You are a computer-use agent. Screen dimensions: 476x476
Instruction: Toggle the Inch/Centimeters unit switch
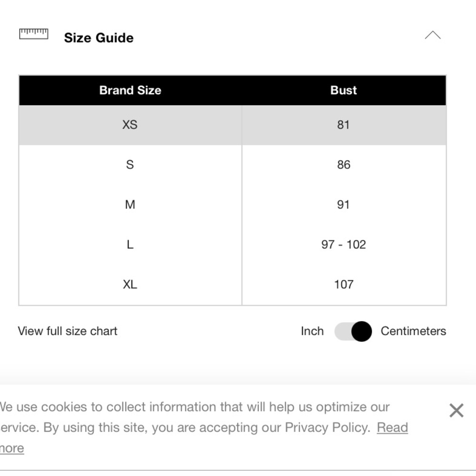(353, 331)
